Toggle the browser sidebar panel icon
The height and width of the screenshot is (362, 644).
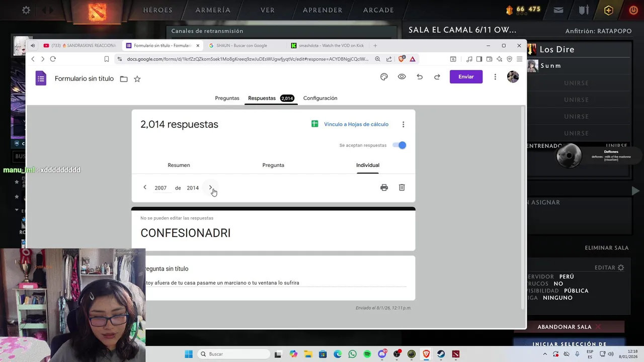pos(479,59)
